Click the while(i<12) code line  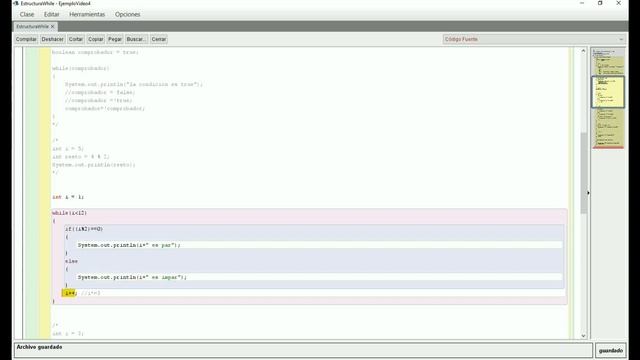tap(69, 213)
